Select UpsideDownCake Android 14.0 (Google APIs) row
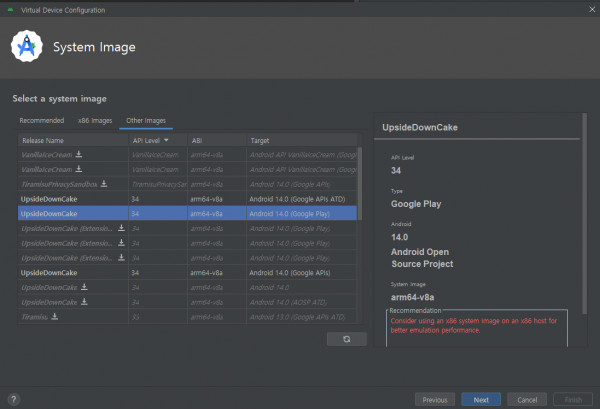Image resolution: width=600 pixels, height=409 pixels. click(x=188, y=272)
